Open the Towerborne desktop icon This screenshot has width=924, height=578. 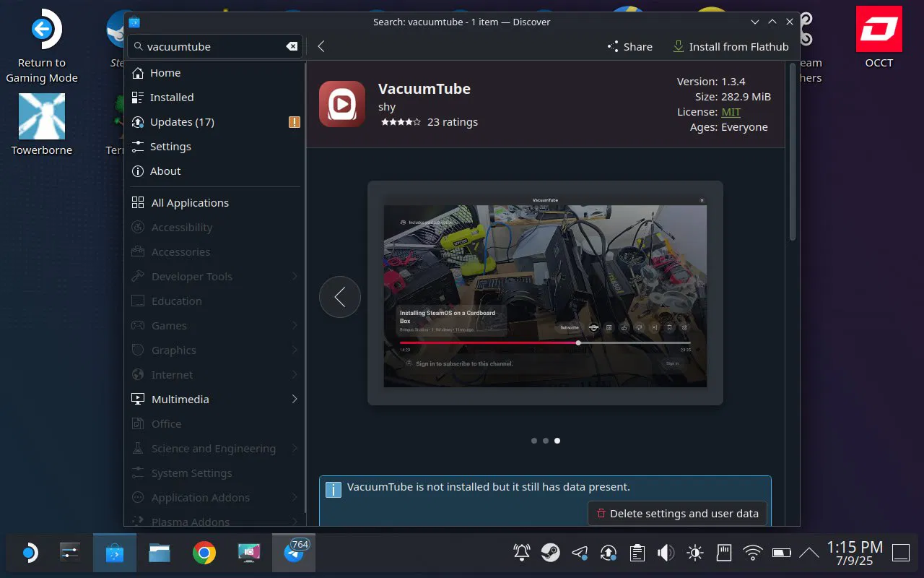[x=42, y=124]
